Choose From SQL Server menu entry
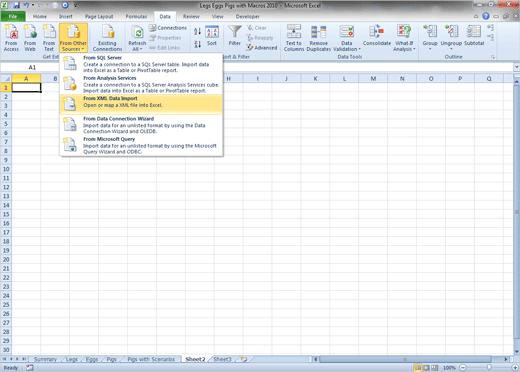The image size is (520, 372). (x=141, y=64)
